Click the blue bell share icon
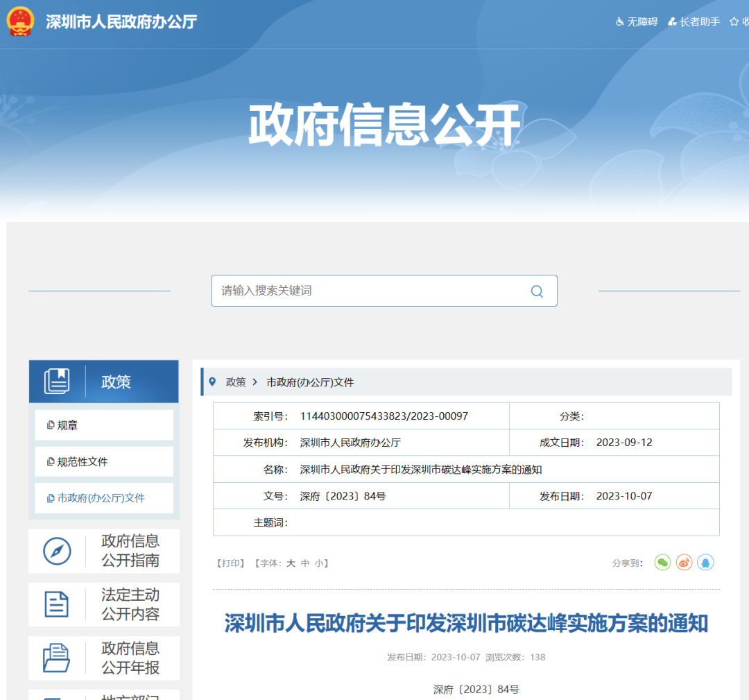Image resolution: width=749 pixels, height=700 pixels. point(706,563)
